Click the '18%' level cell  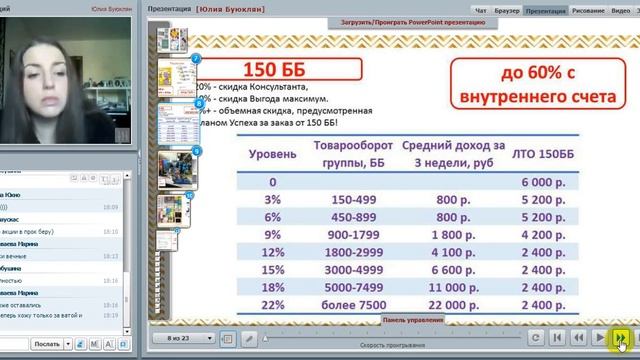point(273,288)
